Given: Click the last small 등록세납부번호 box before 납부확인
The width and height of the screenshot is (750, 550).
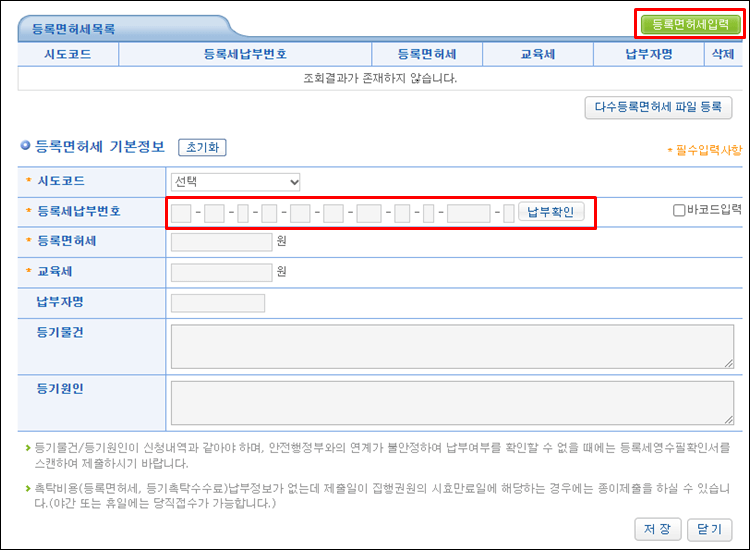Looking at the screenshot, I should tap(509, 213).
